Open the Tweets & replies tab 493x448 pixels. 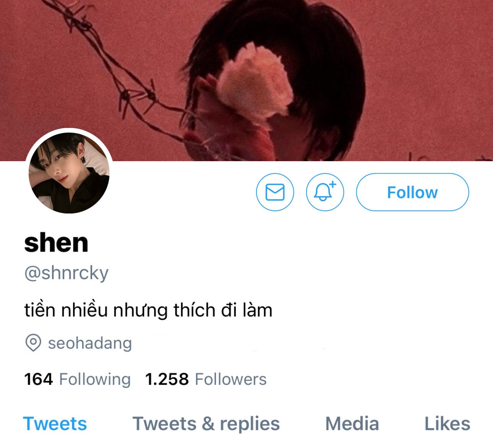[206, 424]
